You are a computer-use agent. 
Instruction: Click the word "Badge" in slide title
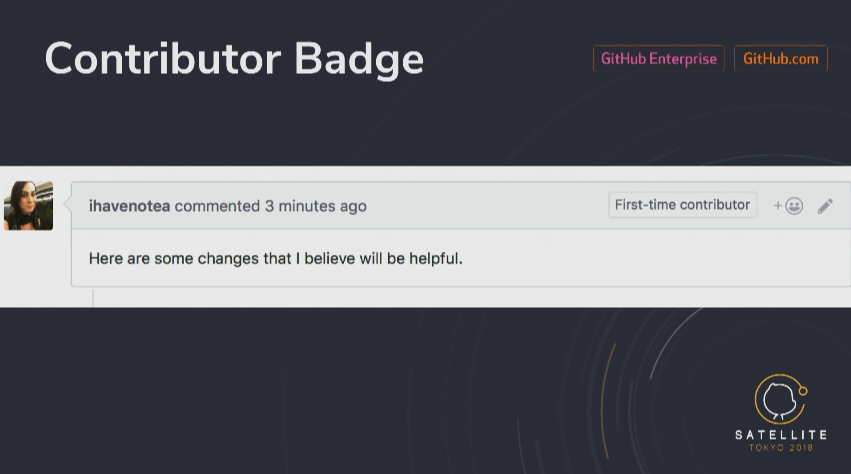point(359,59)
